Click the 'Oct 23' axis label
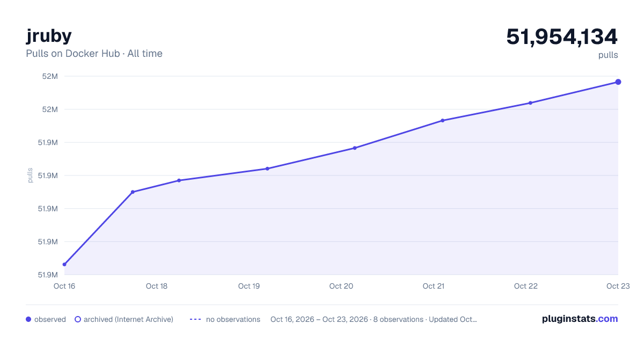Viewport: 644px width, 338px height. click(618, 286)
